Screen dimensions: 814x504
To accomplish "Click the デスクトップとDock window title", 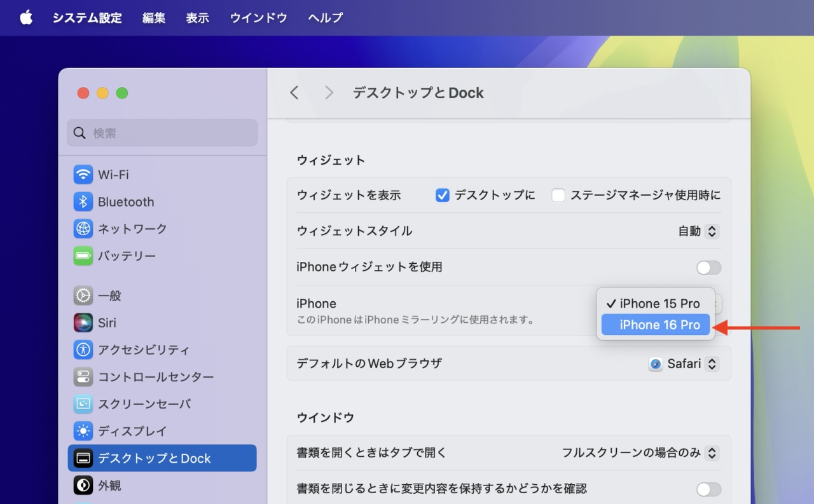I will click(418, 93).
